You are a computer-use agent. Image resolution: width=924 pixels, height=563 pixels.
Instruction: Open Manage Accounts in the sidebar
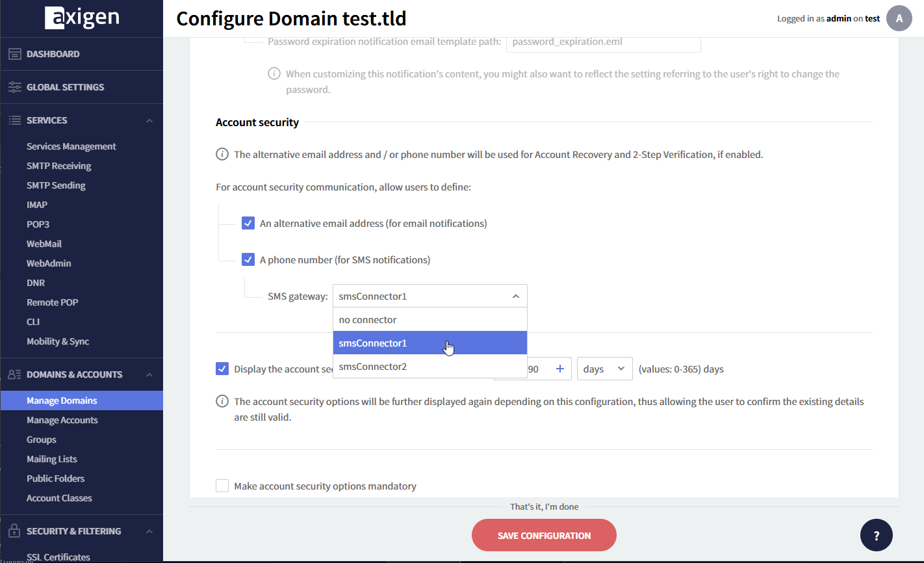pos(62,420)
